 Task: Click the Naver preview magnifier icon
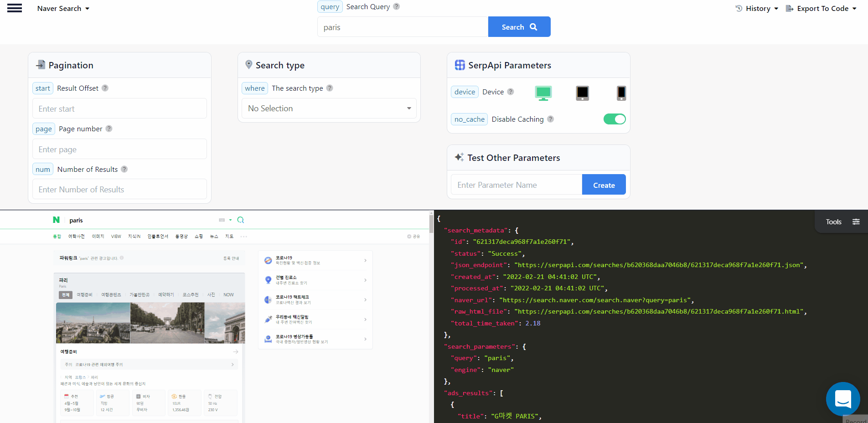pyautogui.click(x=241, y=220)
